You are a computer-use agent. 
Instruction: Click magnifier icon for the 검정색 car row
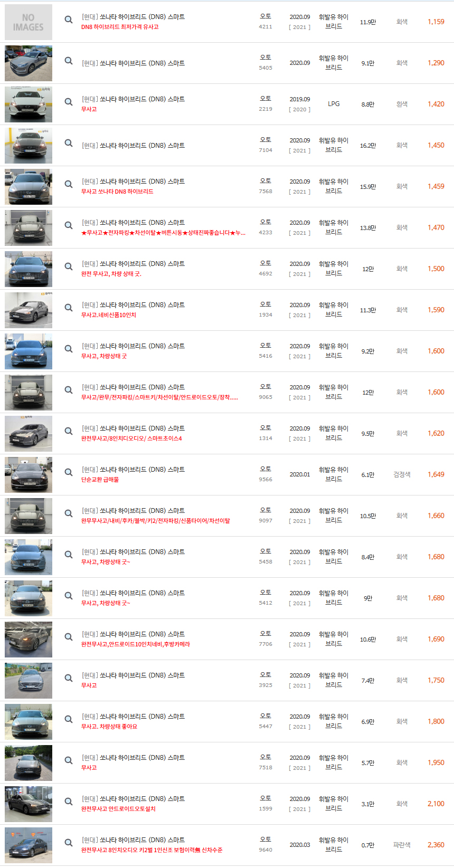click(69, 472)
